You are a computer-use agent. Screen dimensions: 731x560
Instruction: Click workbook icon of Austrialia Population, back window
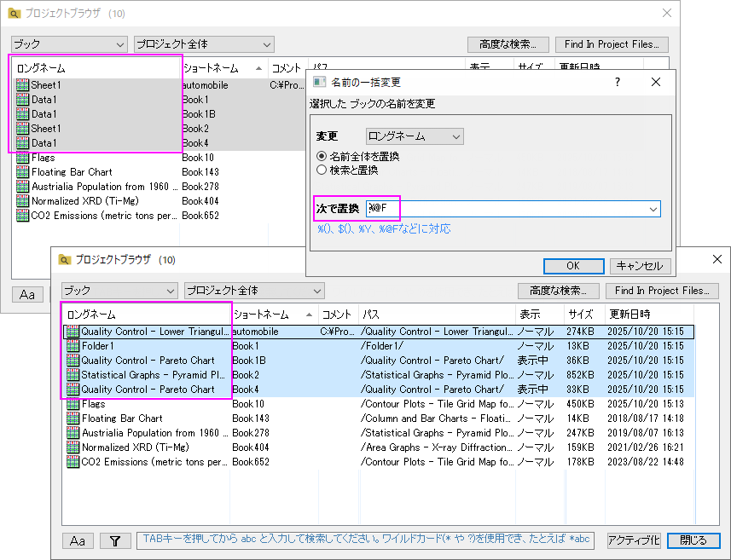(22, 187)
